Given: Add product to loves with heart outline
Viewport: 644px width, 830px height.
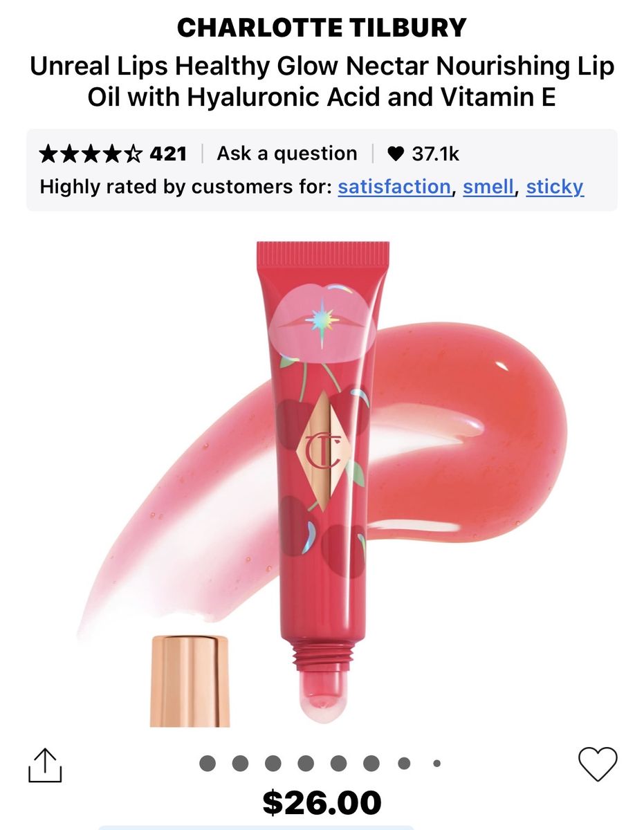Looking at the screenshot, I should [597, 764].
